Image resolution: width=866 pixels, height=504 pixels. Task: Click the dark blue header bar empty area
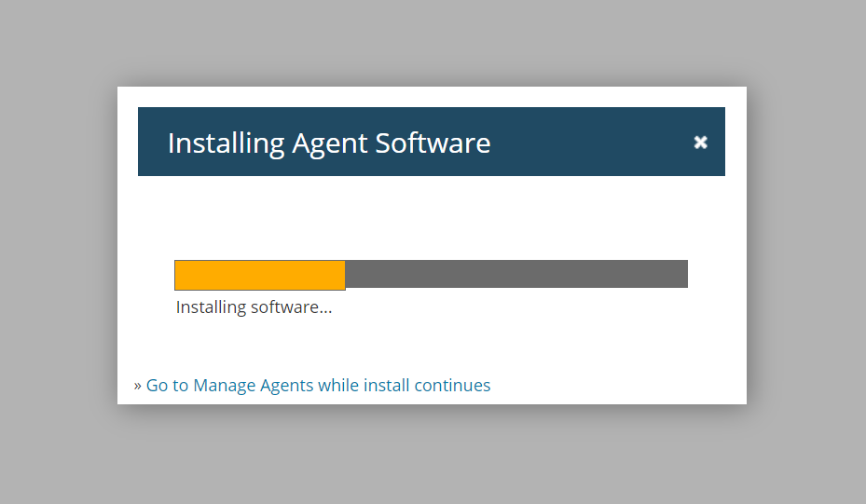click(591, 142)
